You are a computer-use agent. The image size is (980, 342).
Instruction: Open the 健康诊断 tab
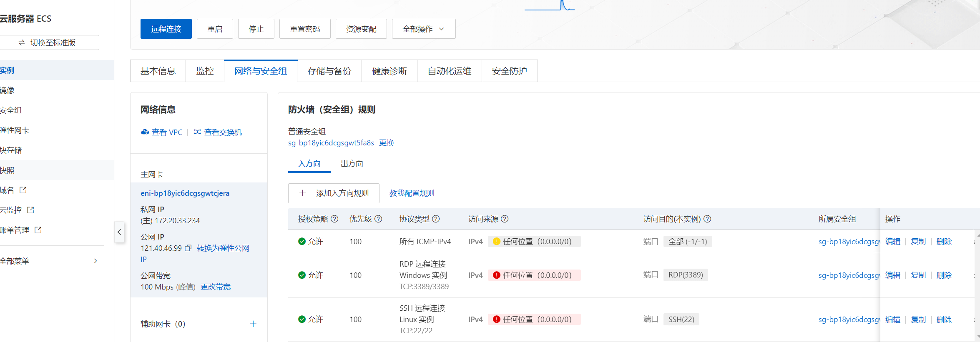pyautogui.click(x=389, y=71)
